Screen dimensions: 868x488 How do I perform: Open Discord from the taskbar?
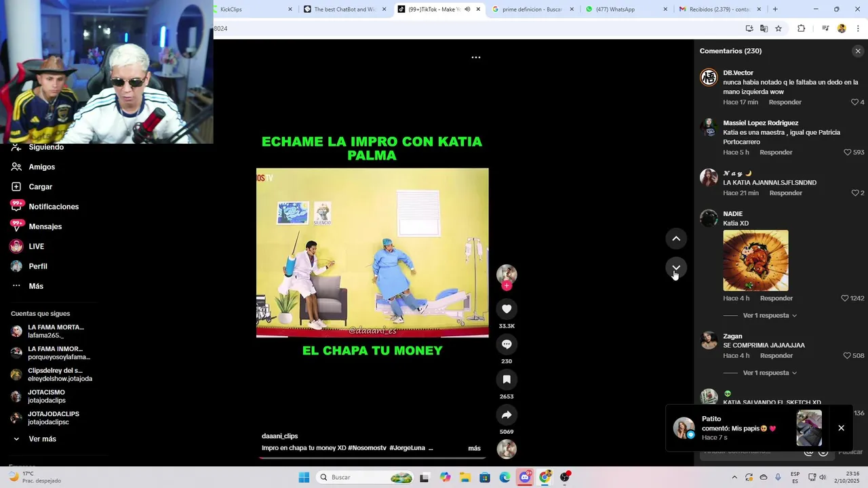[x=525, y=477]
